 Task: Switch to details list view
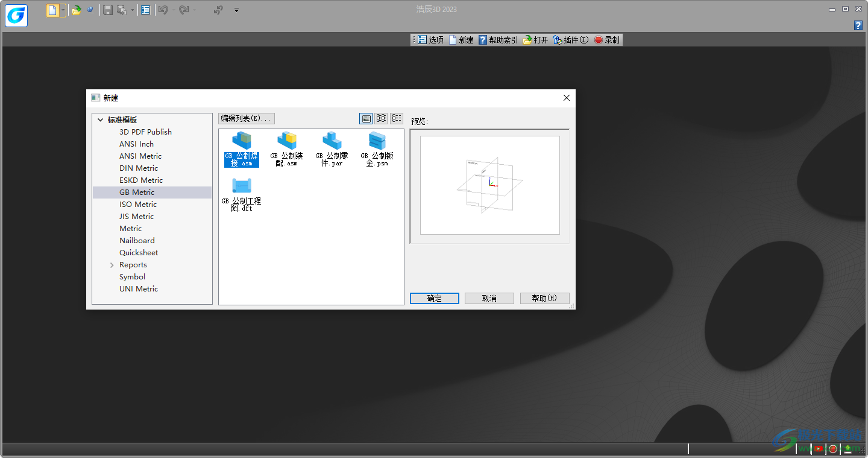click(397, 118)
